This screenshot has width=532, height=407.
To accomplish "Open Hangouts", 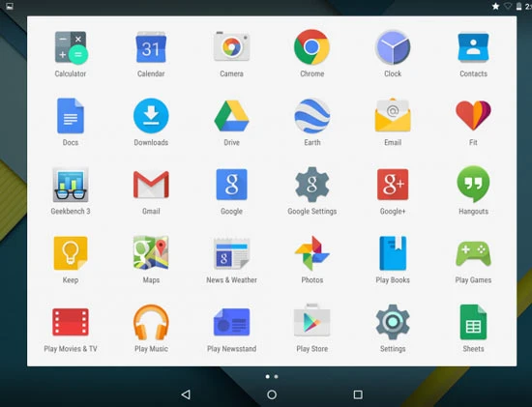I will (473, 185).
